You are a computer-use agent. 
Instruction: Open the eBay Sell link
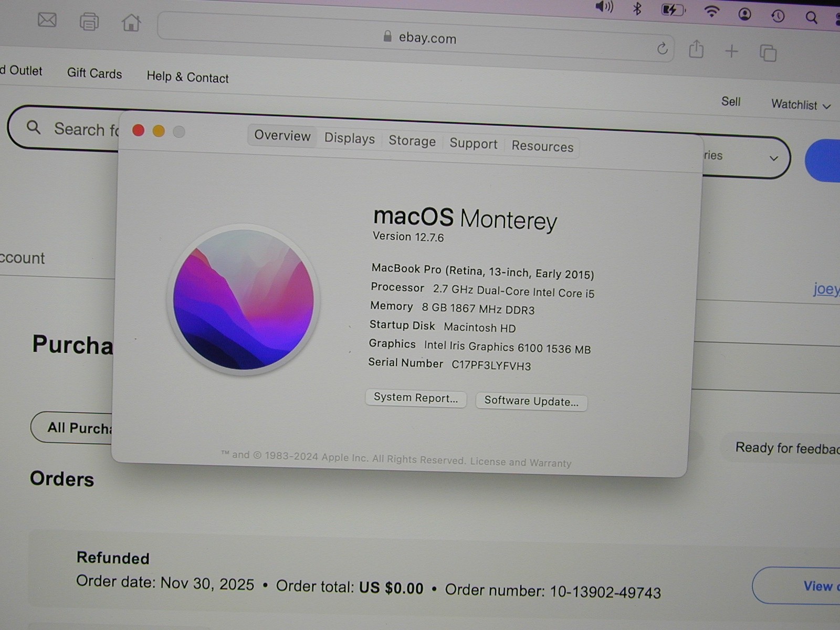click(731, 101)
